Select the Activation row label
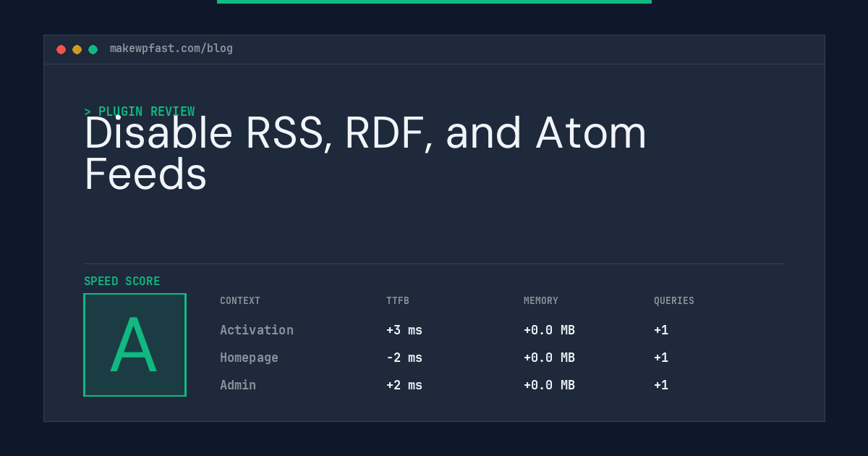The width and height of the screenshot is (868, 456). tap(257, 330)
